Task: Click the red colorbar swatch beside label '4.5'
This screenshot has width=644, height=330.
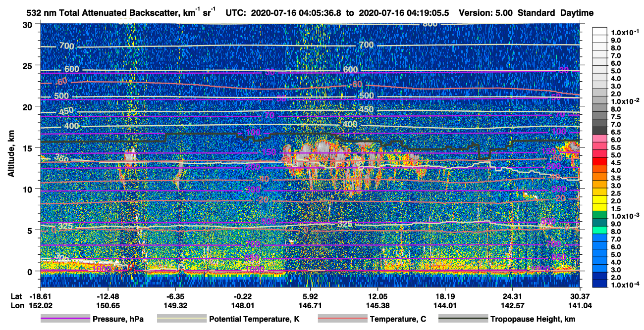Action: (x=600, y=161)
